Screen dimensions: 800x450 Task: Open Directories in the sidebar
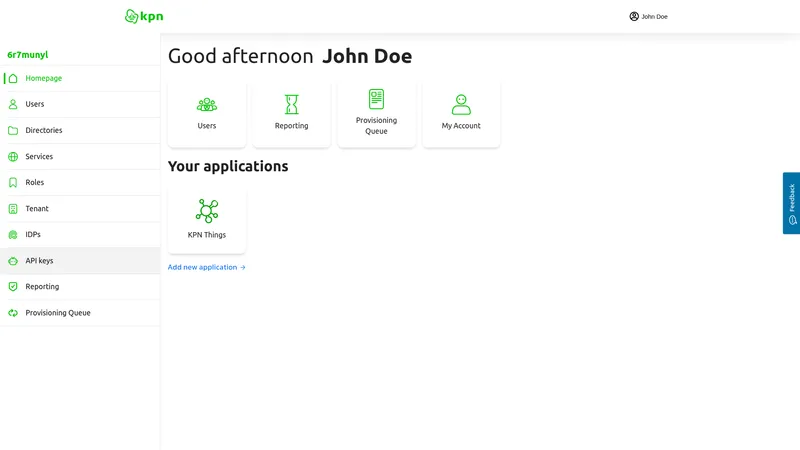pos(80,131)
